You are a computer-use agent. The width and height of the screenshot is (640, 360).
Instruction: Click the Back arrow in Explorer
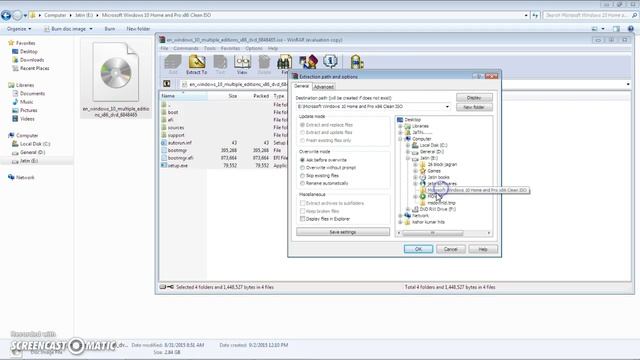pos(6,16)
